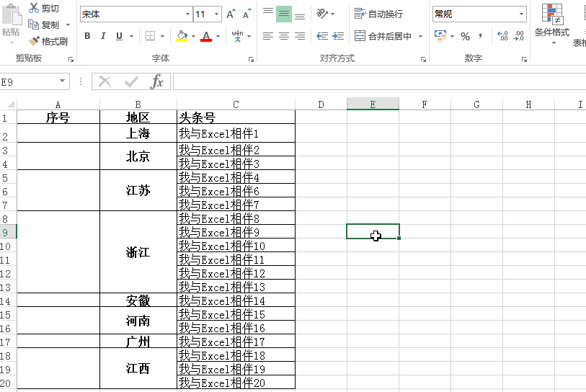Increase font size with the larger A icon
Image resolution: width=586 pixels, height=392 pixels.
coord(231,14)
